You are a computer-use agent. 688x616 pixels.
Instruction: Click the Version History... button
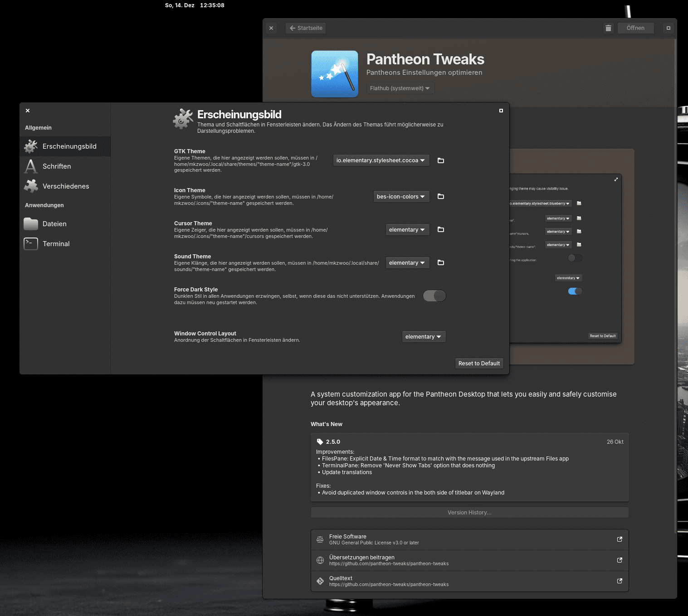[x=469, y=513]
